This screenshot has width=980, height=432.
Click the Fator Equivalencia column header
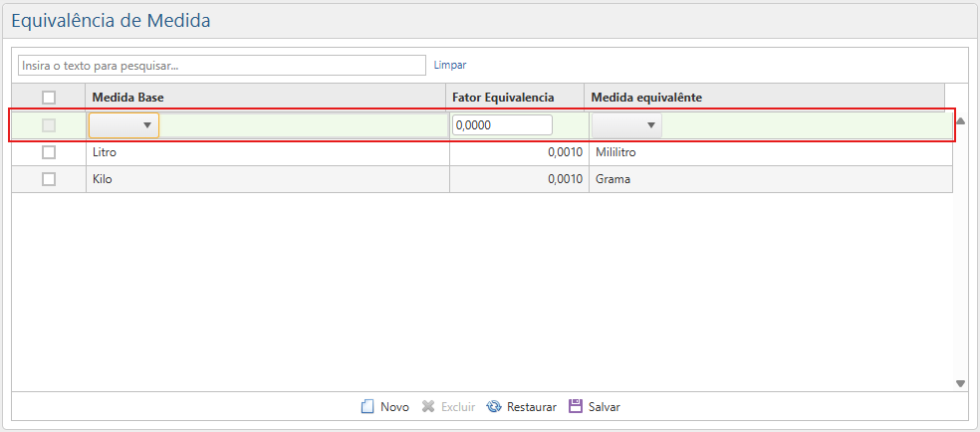click(503, 98)
